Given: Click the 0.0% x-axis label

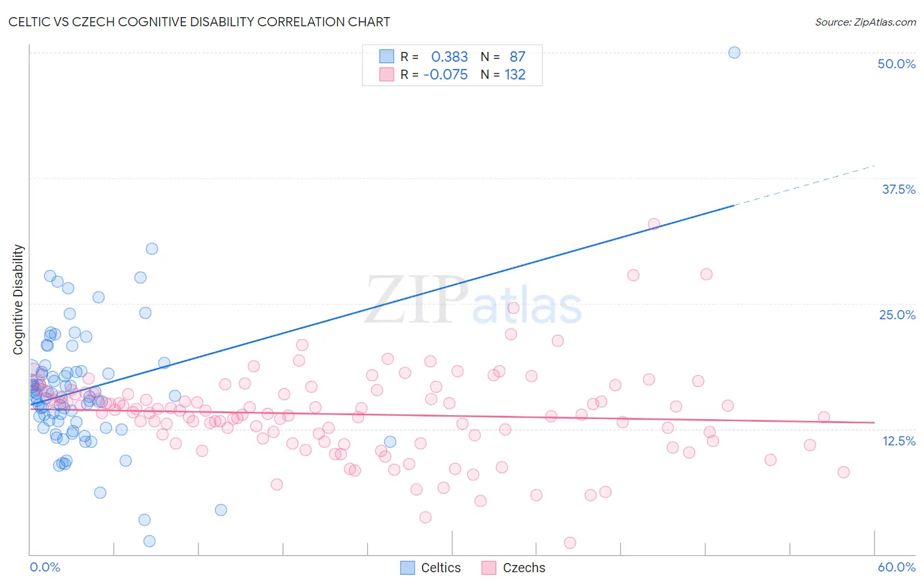Looking at the screenshot, I should tap(45, 567).
